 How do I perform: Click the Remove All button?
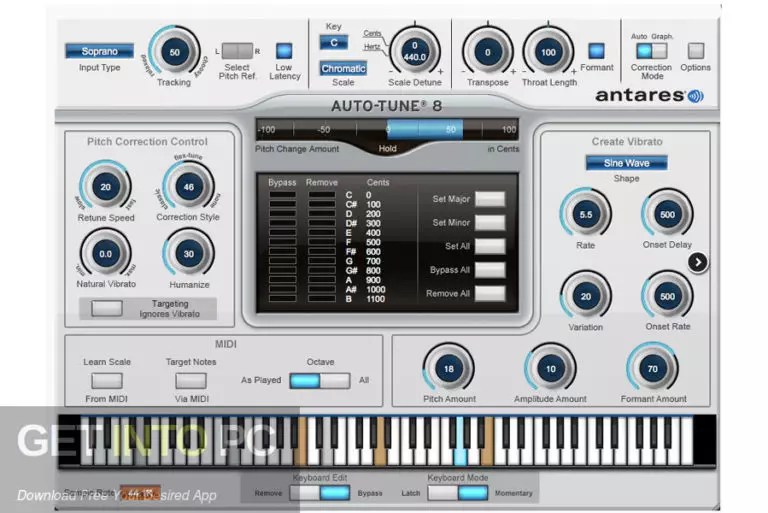[x=490, y=293]
